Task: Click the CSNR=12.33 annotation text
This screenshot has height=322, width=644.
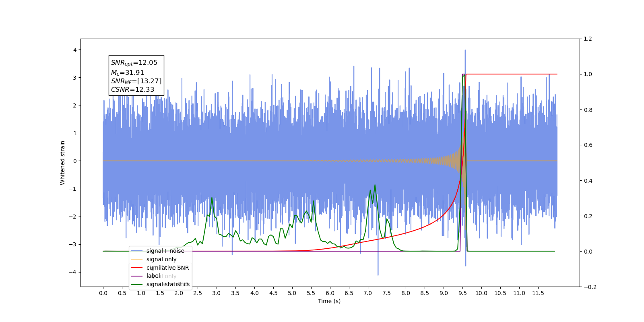Action: 132,90
